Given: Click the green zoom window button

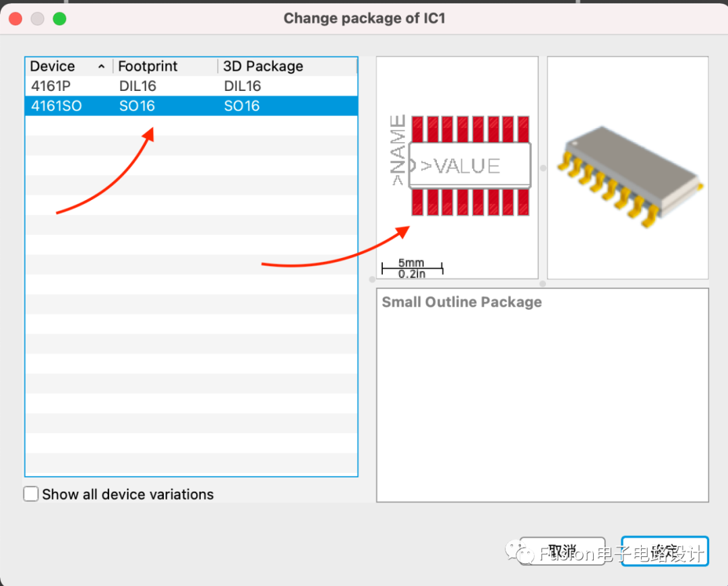Looking at the screenshot, I should tap(59, 19).
